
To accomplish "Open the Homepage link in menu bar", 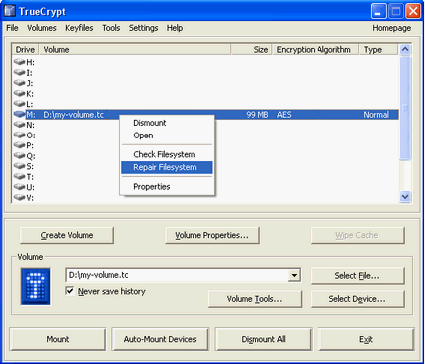I will click(392, 28).
